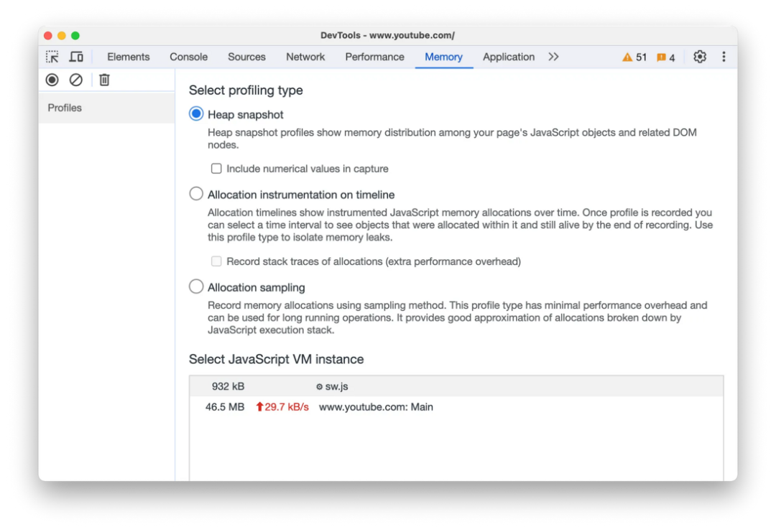Click the issues flag counter showing 4
776x532 pixels.
click(x=665, y=57)
